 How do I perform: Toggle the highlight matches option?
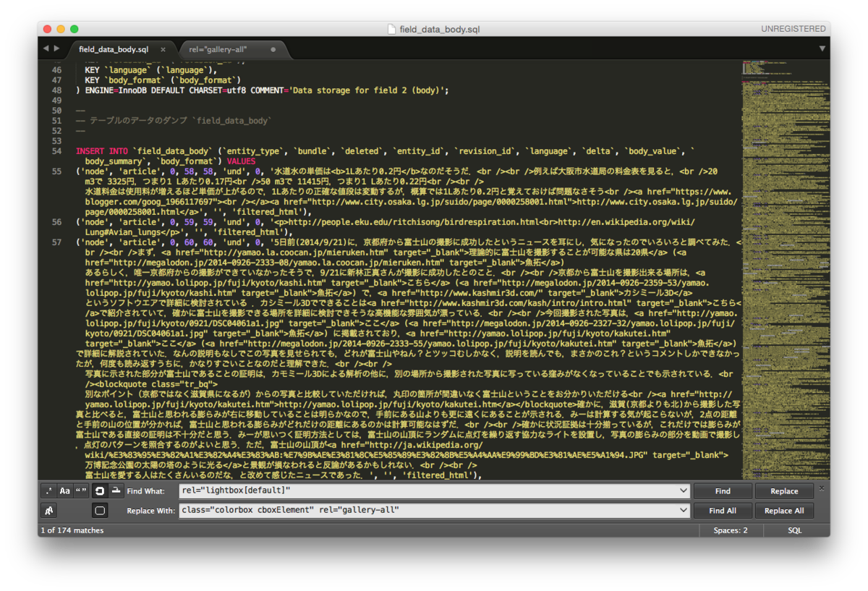tap(100, 511)
